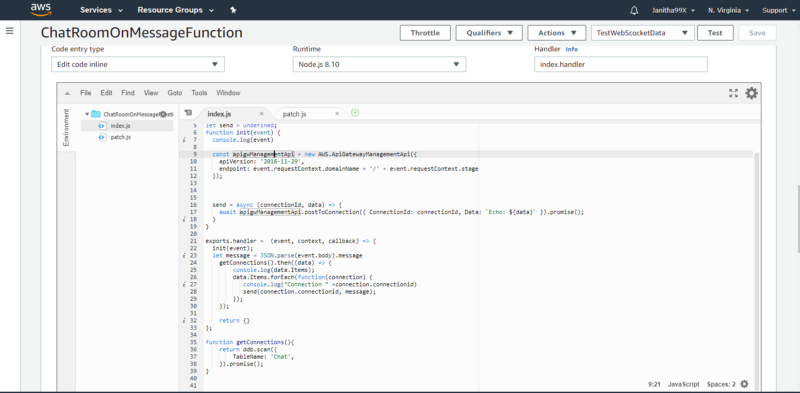800x393 pixels.
Task: Add a new tab with plus icon
Action: tap(355, 113)
